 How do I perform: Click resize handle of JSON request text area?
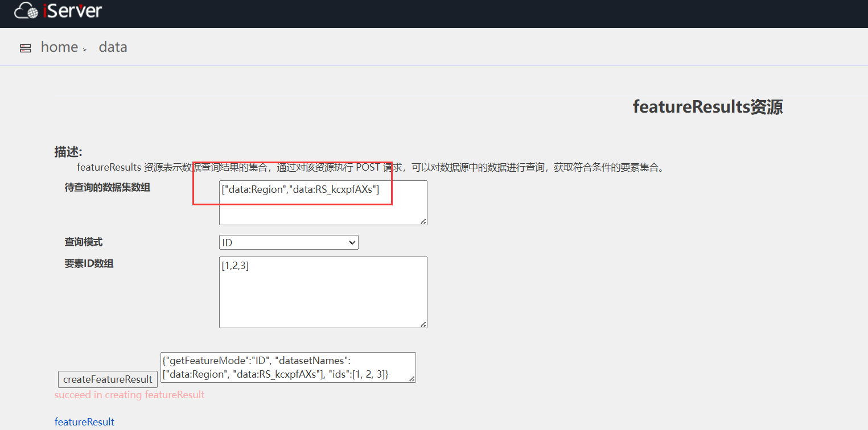coord(412,378)
